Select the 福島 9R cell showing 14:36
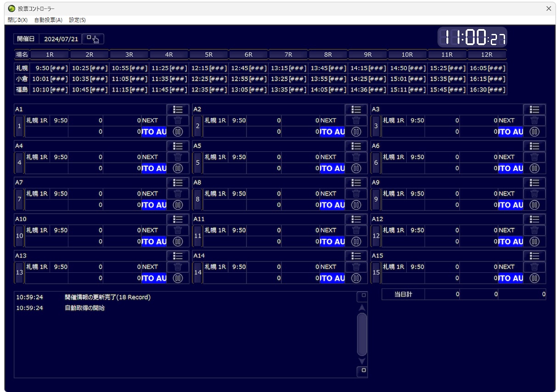Image resolution: width=560 pixels, height=392 pixels. click(x=368, y=89)
